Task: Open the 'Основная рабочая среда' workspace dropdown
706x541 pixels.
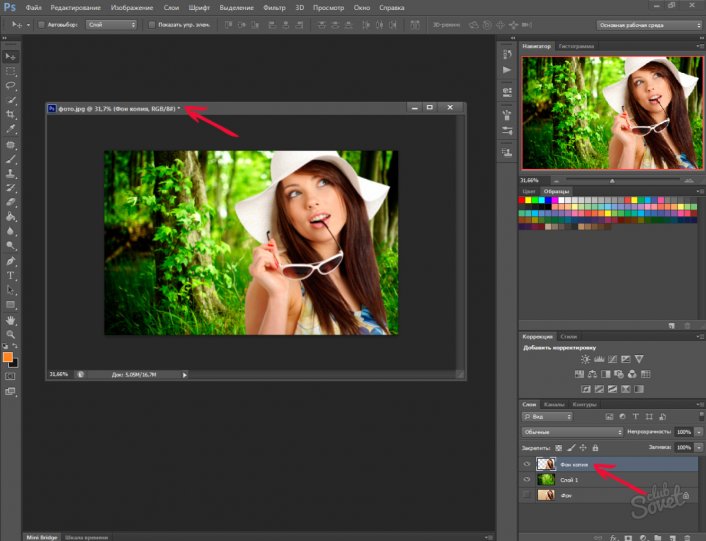Action: [x=645, y=23]
